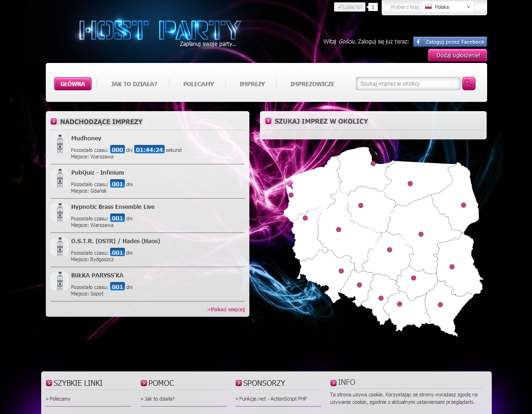This screenshot has width=532, height=414.
Task: Click the Facebook logo icon
Action: (x=418, y=42)
